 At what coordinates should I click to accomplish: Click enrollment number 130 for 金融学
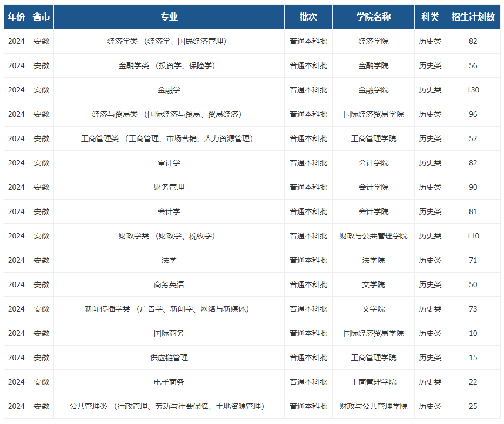tap(473, 90)
